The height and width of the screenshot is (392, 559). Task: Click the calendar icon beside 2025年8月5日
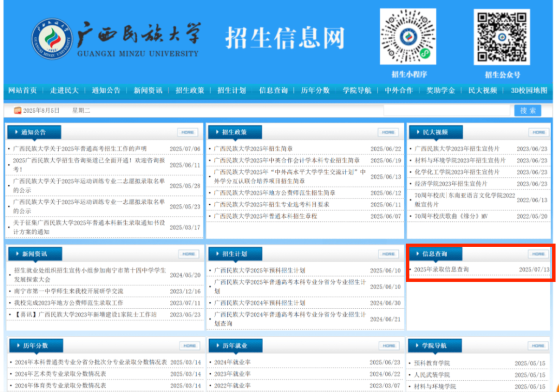pos(18,110)
